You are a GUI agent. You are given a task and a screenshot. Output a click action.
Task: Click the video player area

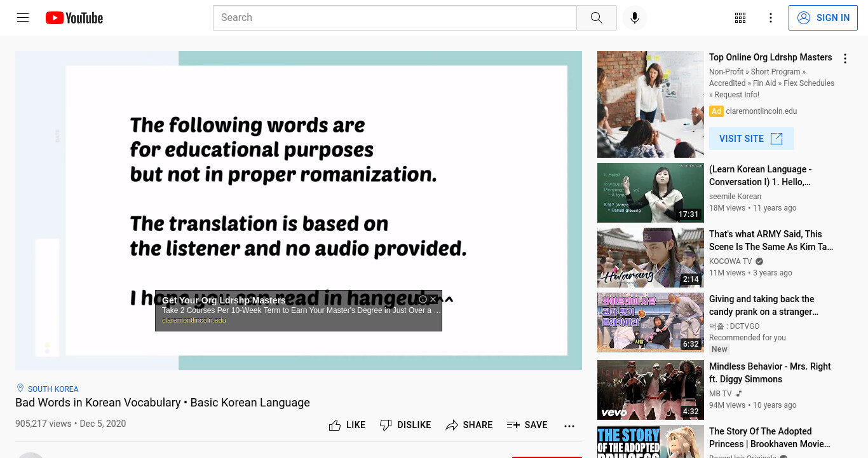[x=299, y=211]
